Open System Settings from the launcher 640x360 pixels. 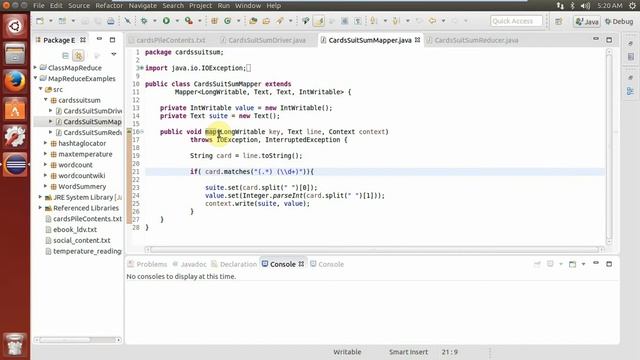pos(15,136)
